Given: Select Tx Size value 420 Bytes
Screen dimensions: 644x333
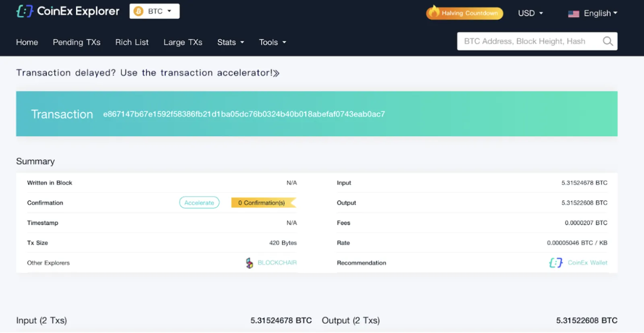Looking at the screenshot, I should [283, 243].
